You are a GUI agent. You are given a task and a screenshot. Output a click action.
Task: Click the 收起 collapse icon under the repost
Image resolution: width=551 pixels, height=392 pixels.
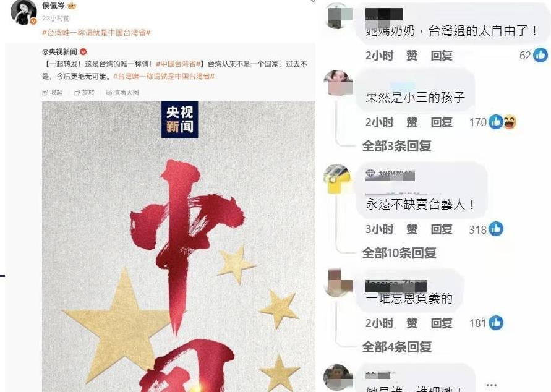(45, 93)
